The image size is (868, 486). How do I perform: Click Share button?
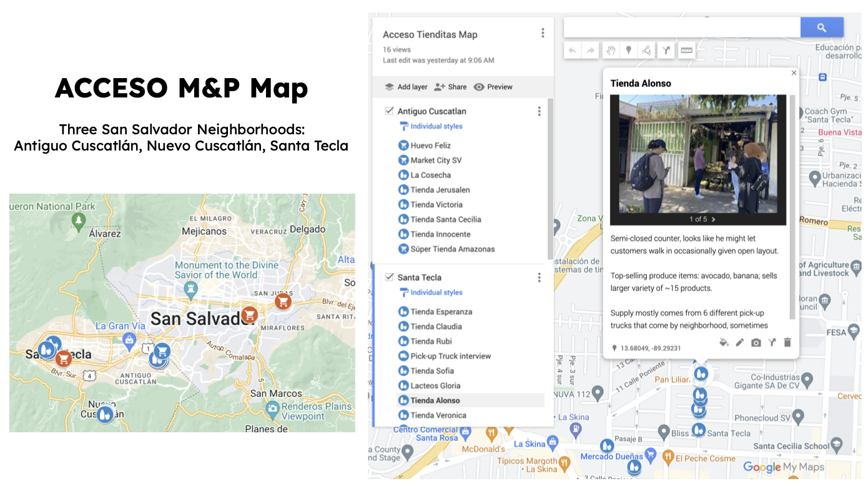(451, 87)
